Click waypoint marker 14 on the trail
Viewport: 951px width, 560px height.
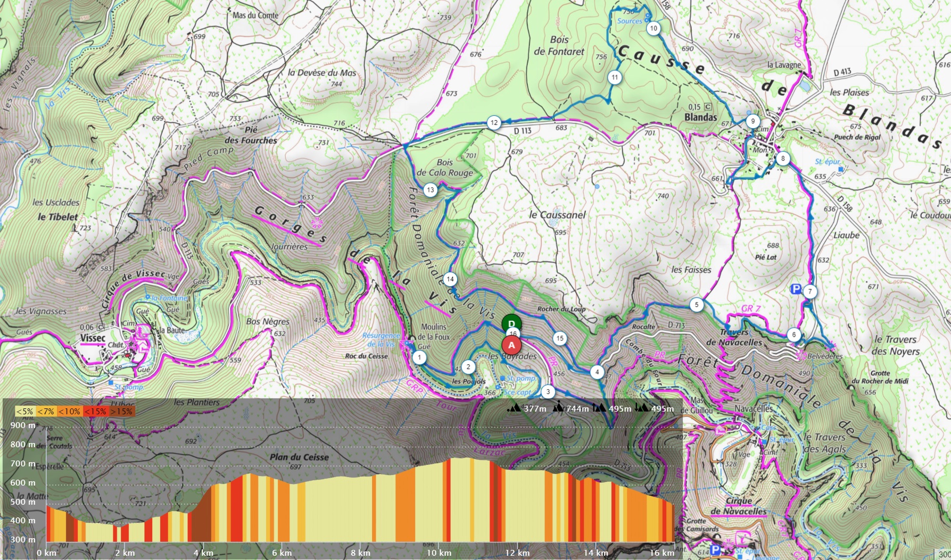pos(450,279)
